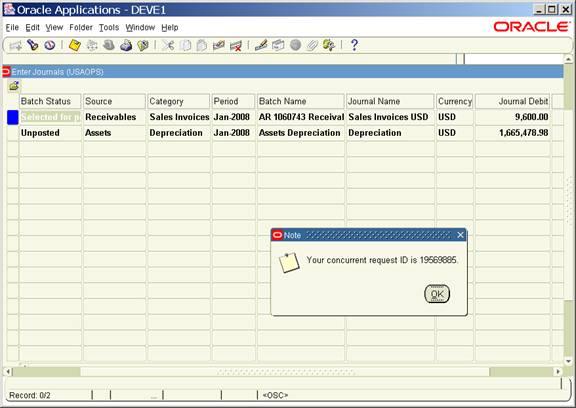Click the Currency column header
576x408 pixels.
(x=455, y=101)
